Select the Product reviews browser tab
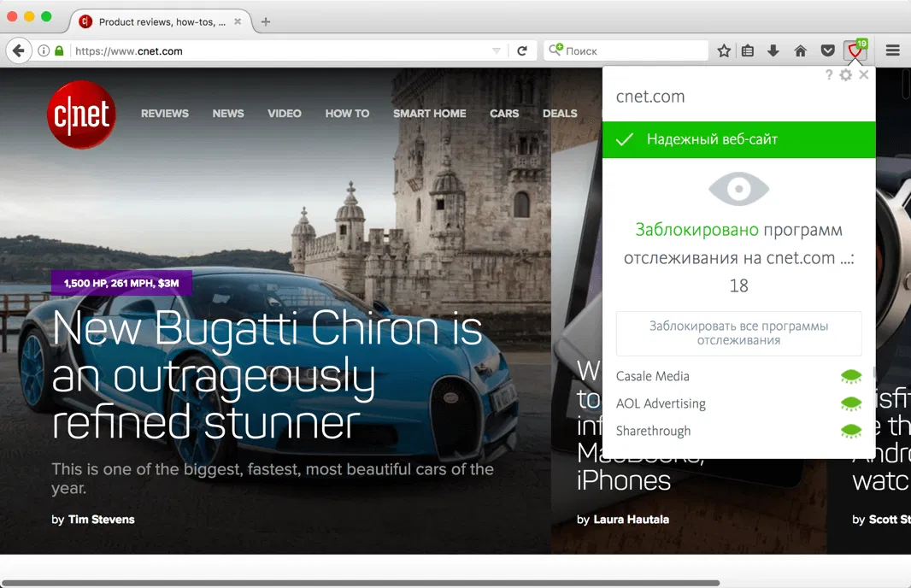This screenshot has height=588, width=911. coord(161,21)
